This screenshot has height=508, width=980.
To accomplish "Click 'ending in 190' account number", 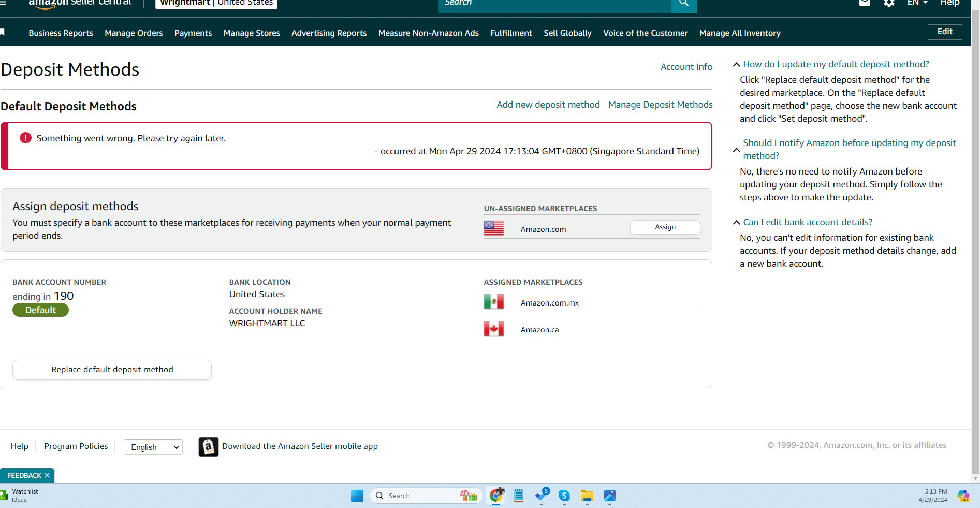I will pyautogui.click(x=43, y=296).
